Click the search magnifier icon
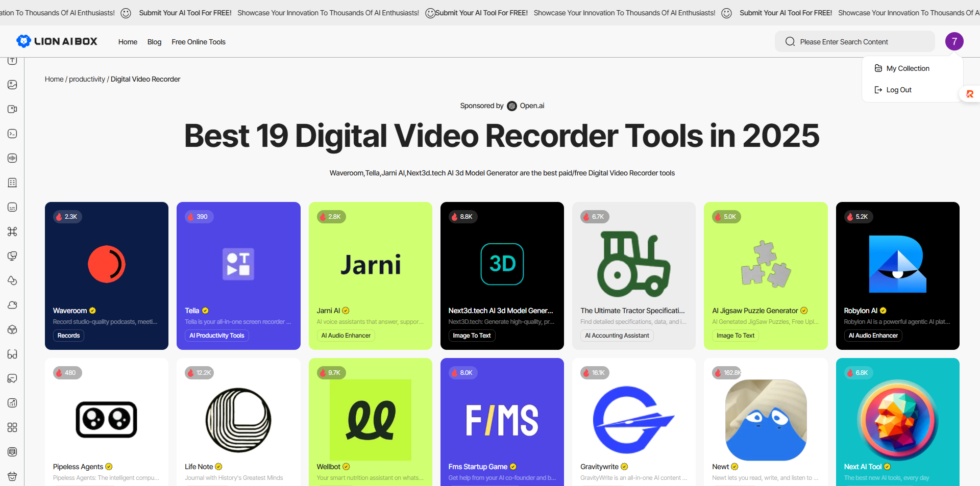 [790, 42]
